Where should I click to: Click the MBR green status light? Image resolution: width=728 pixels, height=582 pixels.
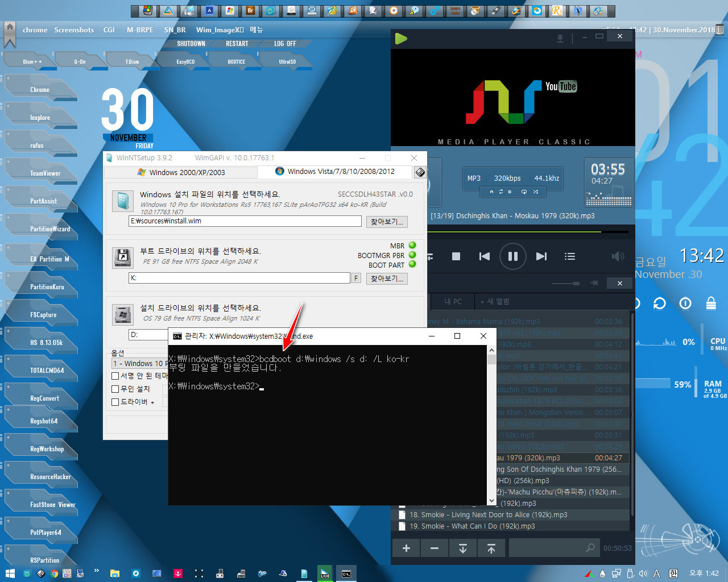412,246
